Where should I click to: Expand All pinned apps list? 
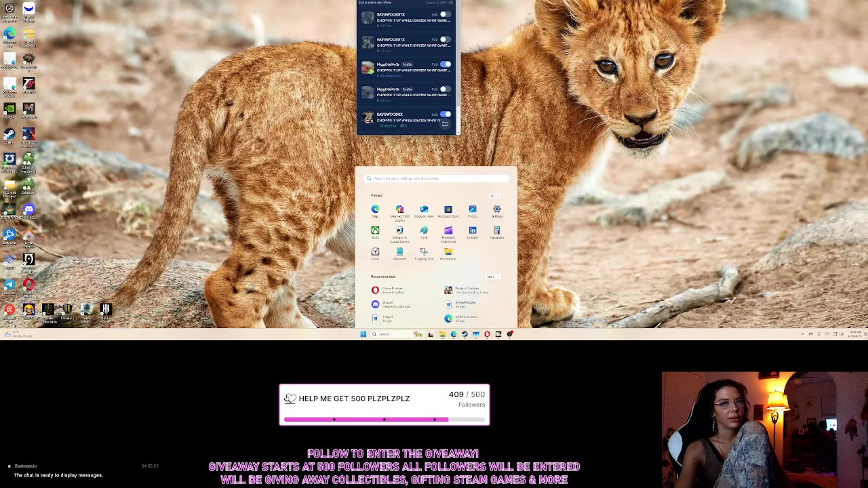494,196
